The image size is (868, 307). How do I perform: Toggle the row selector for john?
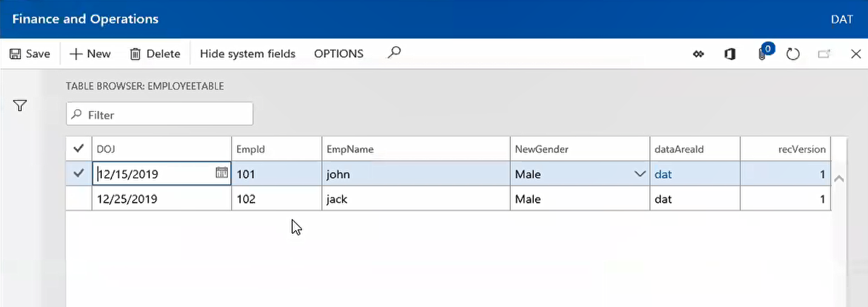(x=79, y=174)
